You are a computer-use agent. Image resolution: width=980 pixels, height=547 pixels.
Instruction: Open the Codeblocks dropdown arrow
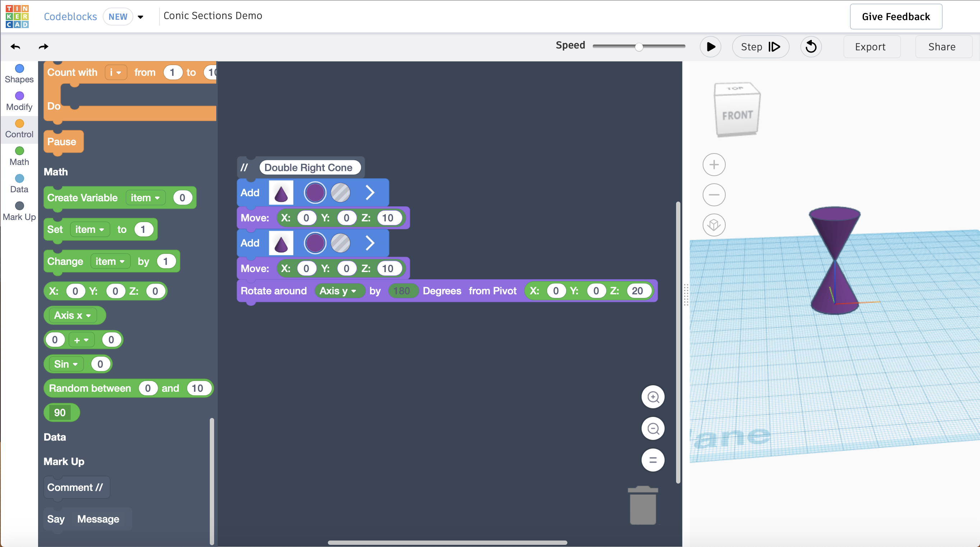coord(140,17)
